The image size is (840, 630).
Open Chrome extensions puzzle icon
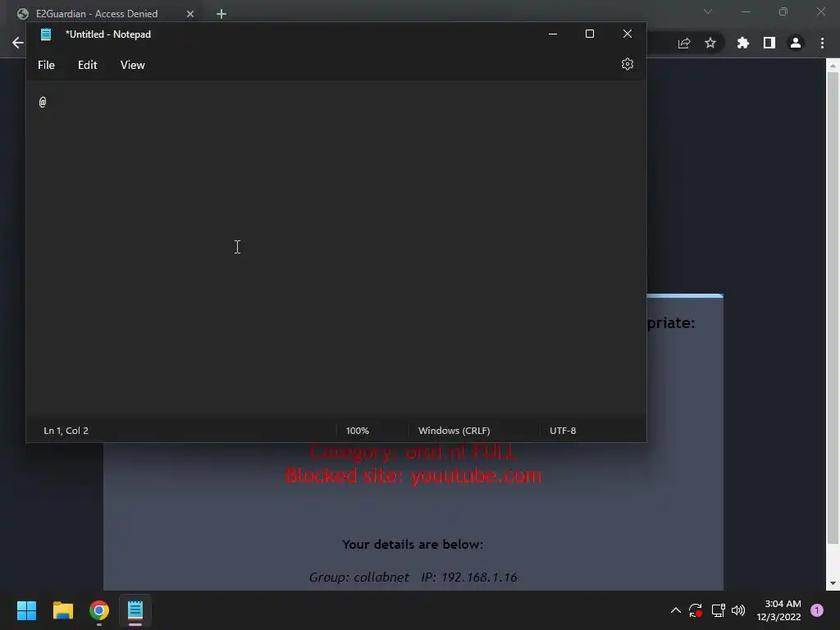(743, 43)
